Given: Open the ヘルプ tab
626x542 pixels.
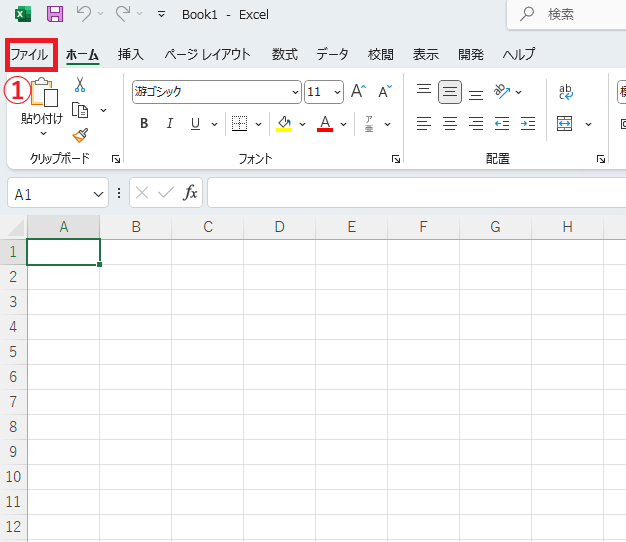Looking at the screenshot, I should [x=519, y=54].
